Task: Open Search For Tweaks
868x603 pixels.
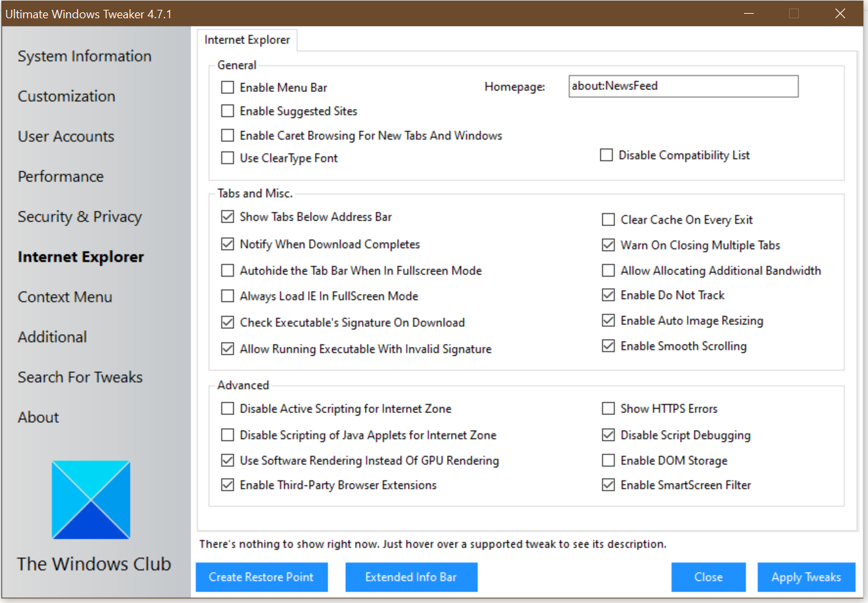Action: (x=80, y=377)
